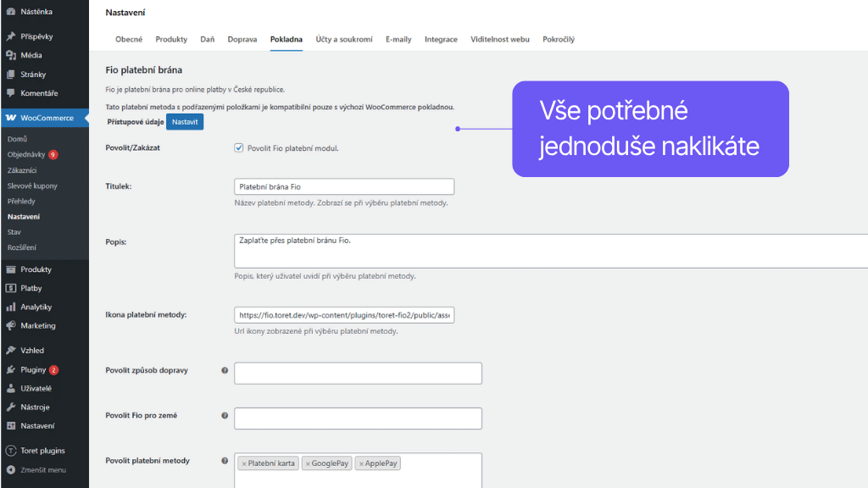The width and height of the screenshot is (868, 488).
Task: Click the Příspěvky pin icon
Action: coord(10,36)
